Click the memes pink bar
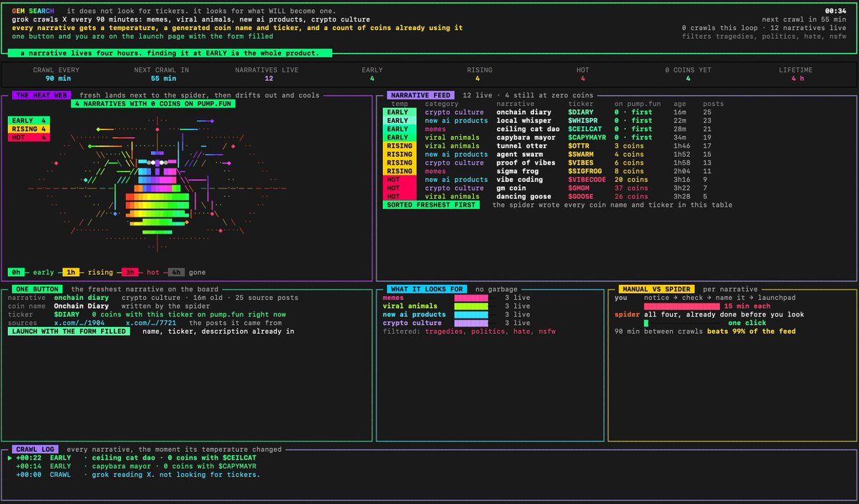The width and height of the screenshot is (859, 504). [471, 297]
